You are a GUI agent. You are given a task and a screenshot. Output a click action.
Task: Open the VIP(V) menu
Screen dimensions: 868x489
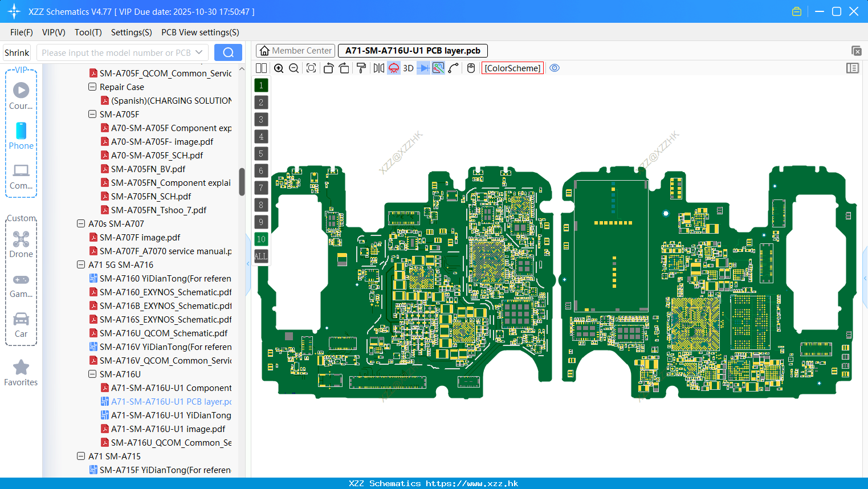point(54,32)
